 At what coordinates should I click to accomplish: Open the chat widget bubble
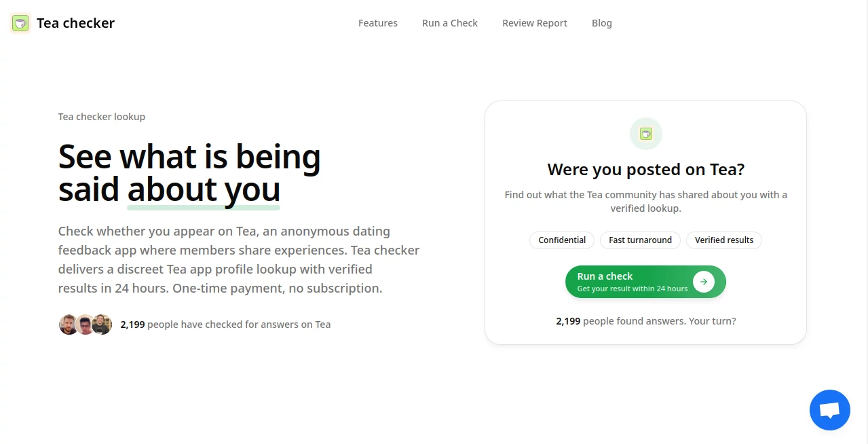pos(829,409)
